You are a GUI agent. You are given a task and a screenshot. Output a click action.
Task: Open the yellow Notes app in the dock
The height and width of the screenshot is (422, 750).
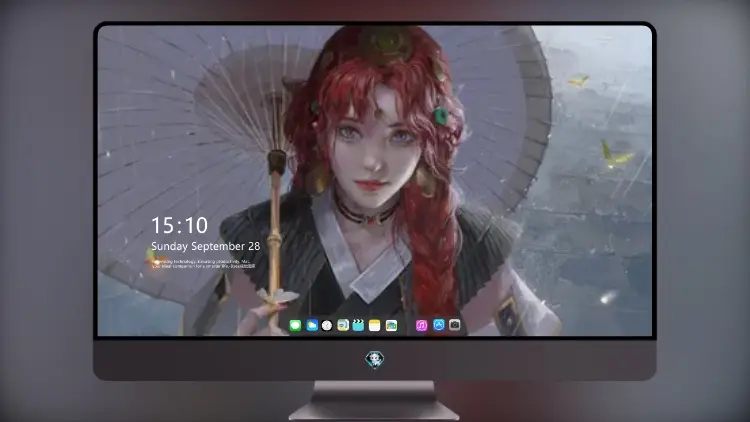375,326
